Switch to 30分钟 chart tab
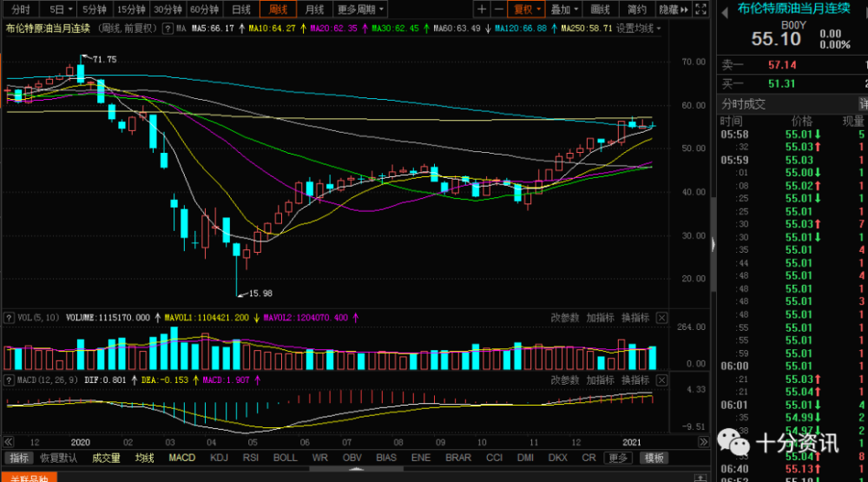Viewport: 868px width, 482px height. point(168,10)
